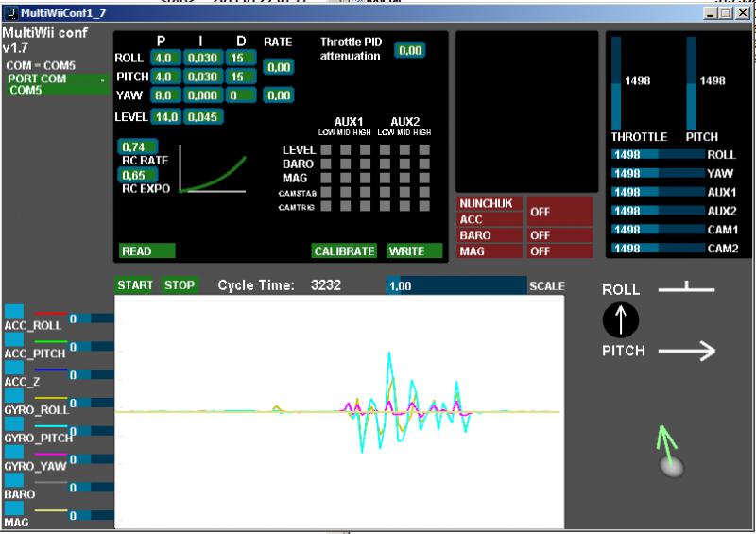Toggle the GYRO_YAW graph trace square
The width and height of the screenshot is (756, 534).
[x=14, y=453]
